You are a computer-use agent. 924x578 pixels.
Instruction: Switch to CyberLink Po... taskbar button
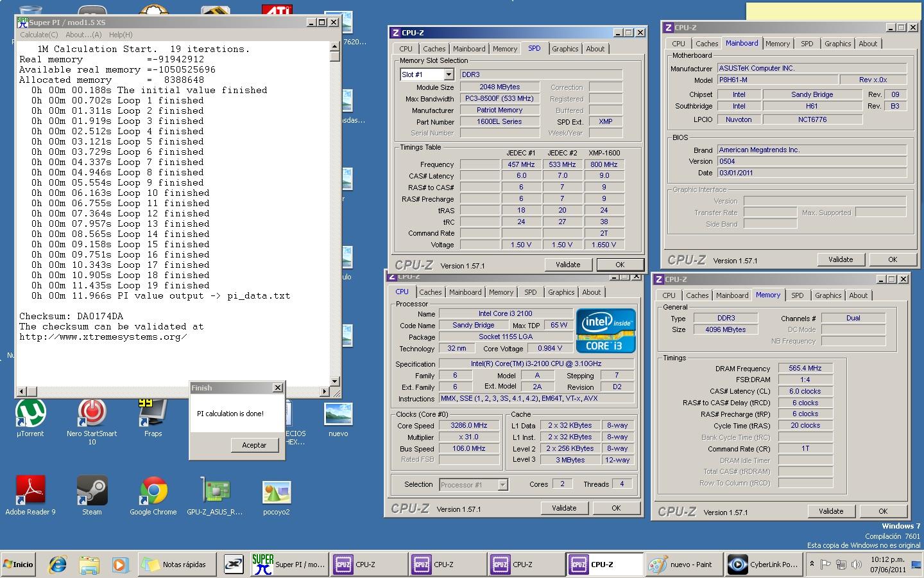coord(764,565)
